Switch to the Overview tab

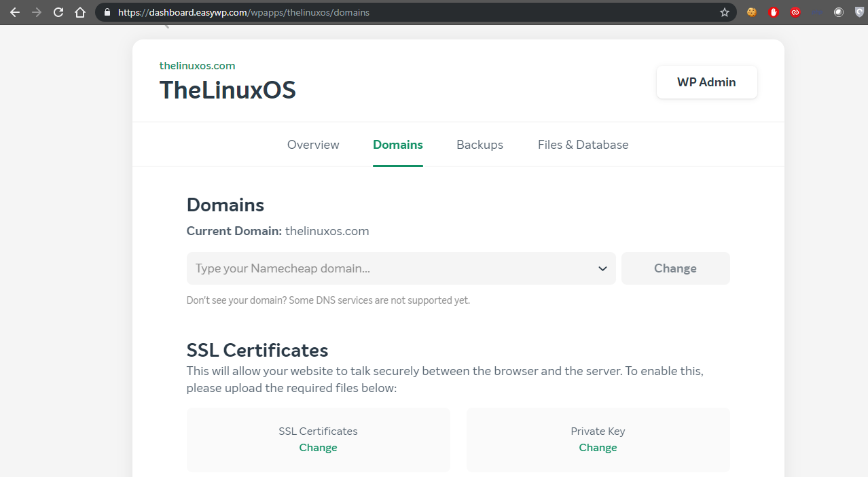click(313, 144)
